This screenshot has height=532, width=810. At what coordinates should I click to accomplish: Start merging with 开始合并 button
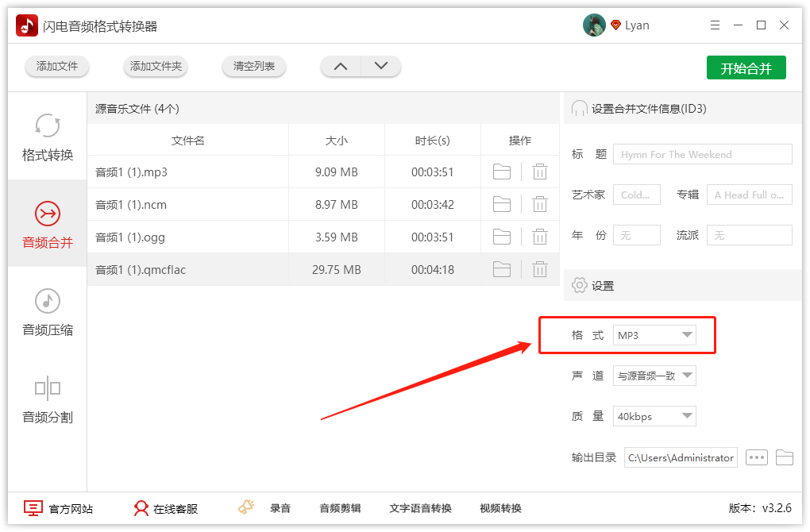point(746,67)
